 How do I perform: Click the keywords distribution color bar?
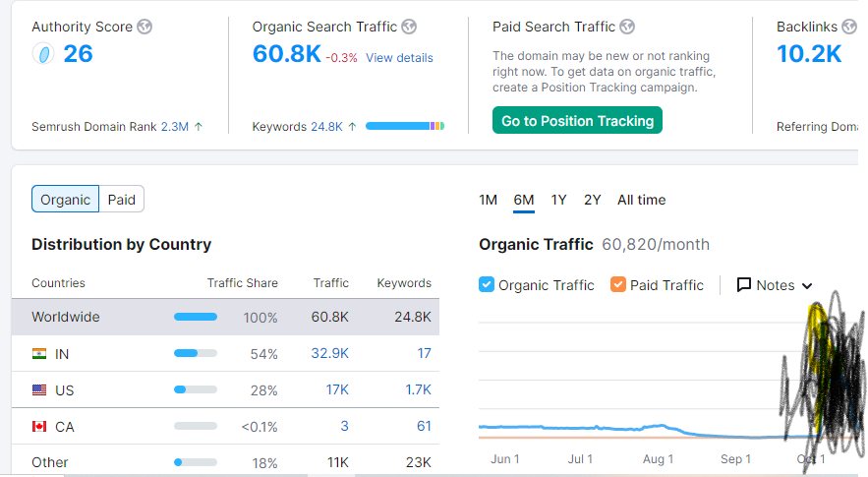405,126
